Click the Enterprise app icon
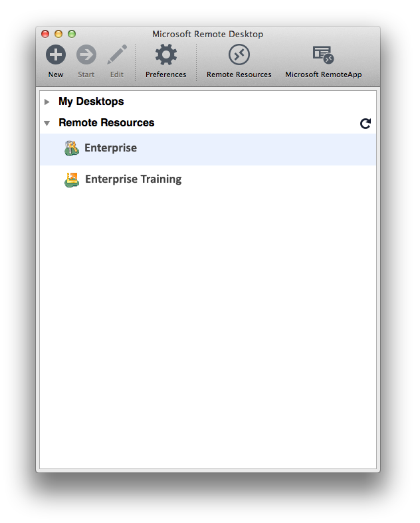 click(72, 148)
